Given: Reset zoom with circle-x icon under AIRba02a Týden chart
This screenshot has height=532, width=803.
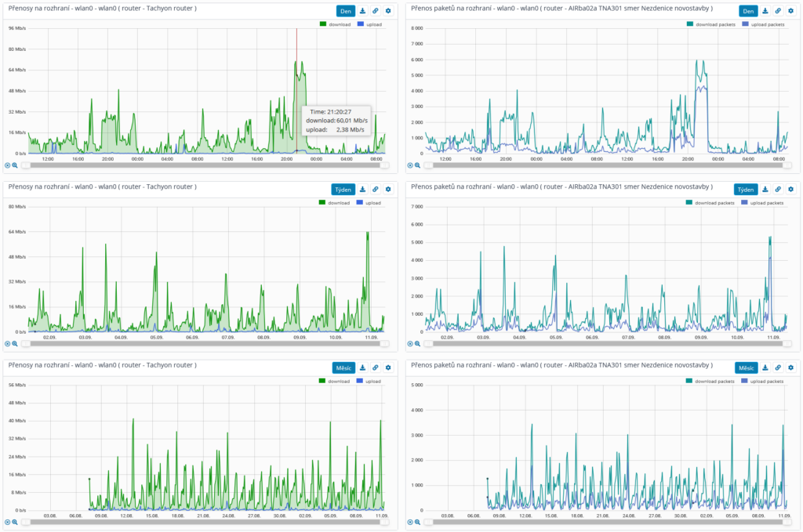Looking at the screenshot, I should tap(410, 344).
